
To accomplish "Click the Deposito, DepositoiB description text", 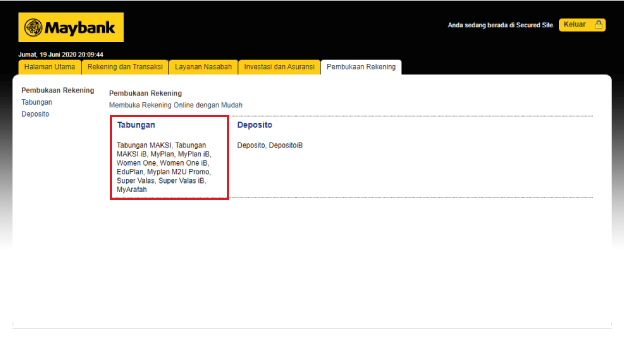I will [270, 145].
